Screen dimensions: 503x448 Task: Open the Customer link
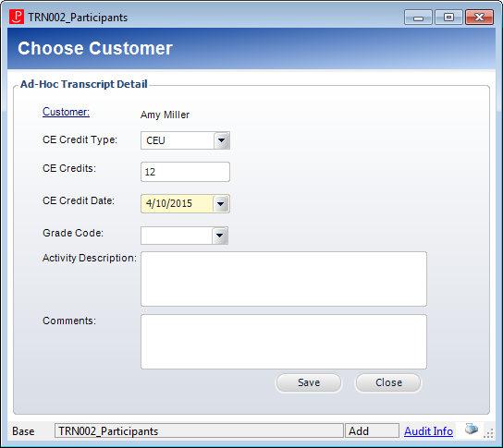coord(66,112)
